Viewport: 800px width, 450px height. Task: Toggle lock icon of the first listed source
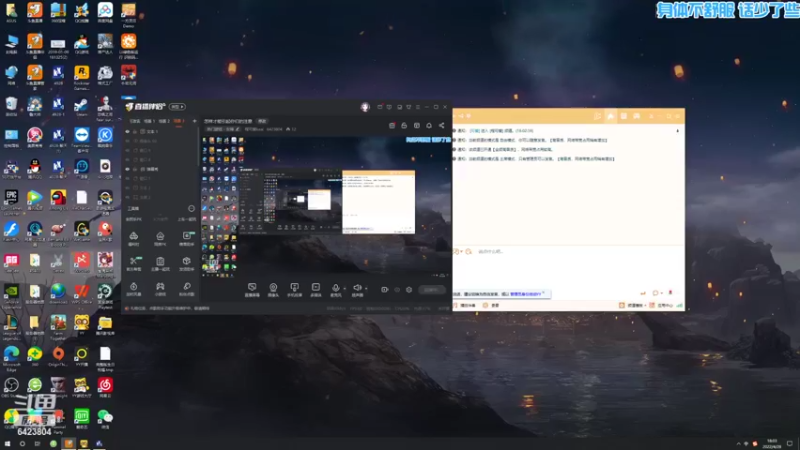pos(135,132)
